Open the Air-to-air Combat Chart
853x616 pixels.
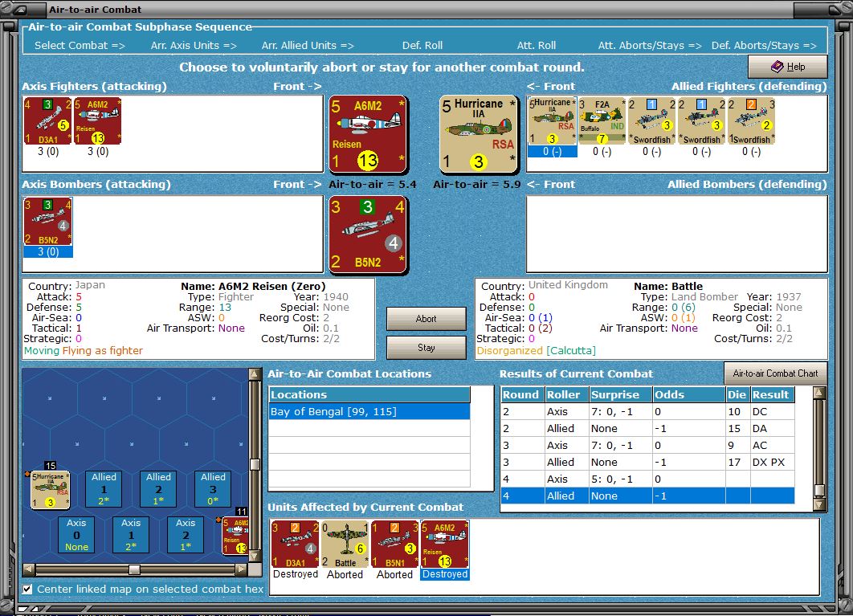coord(775,373)
